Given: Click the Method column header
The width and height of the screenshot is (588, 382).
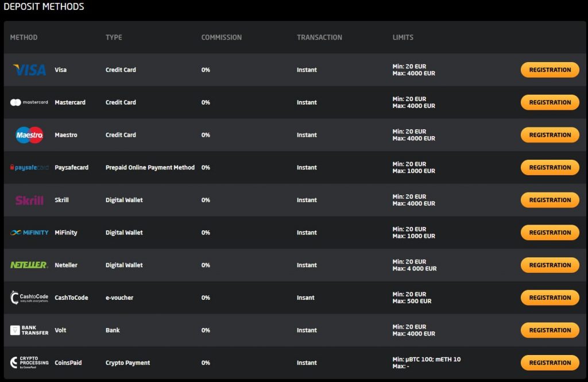Looking at the screenshot, I should 24,37.
